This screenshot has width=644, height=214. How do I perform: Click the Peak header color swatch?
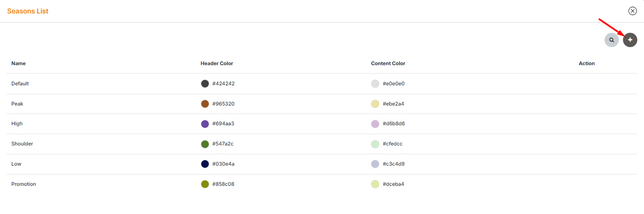[x=205, y=104]
